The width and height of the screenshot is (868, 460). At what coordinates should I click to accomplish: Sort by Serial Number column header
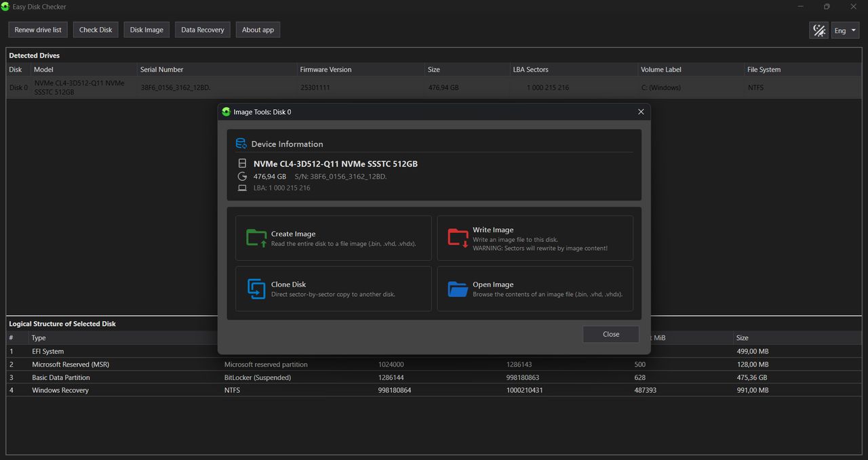[161, 70]
